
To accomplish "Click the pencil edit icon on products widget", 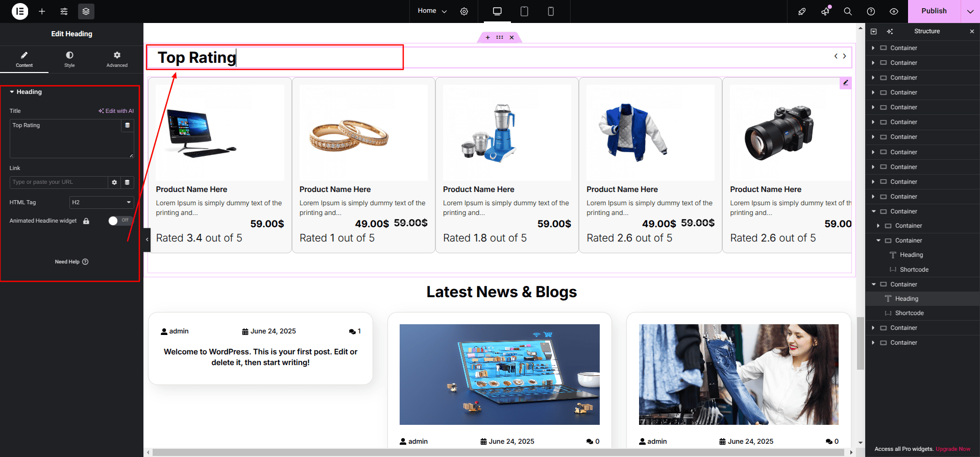I will point(846,83).
